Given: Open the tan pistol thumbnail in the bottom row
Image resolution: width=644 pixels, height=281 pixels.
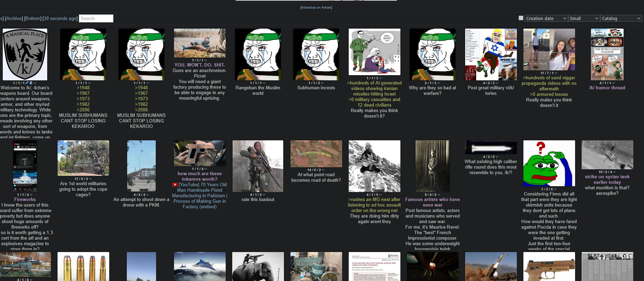Looking at the screenshot, I should [549, 267].
